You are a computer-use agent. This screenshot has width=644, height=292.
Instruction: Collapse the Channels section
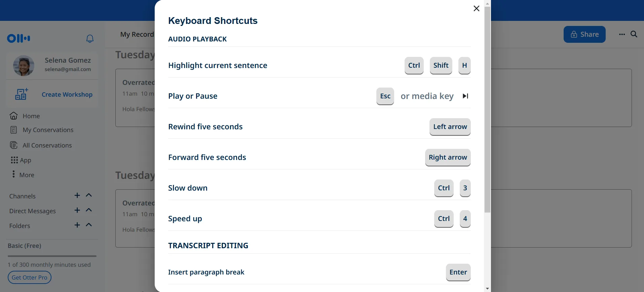point(89,195)
